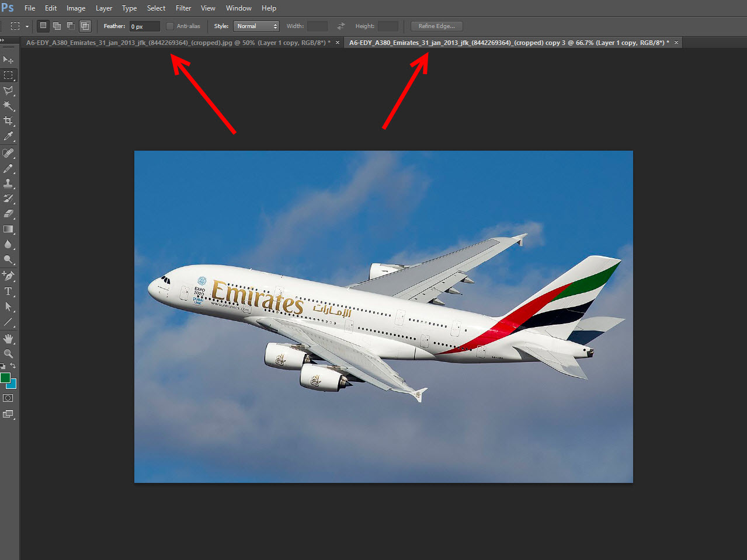Click the Width input field
This screenshot has height=560, width=747.
click(x=317, y=26)
